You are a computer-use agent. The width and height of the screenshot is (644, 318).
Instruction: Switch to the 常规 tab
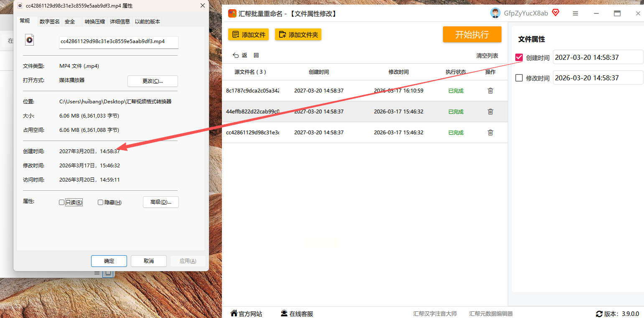[25, 21]
